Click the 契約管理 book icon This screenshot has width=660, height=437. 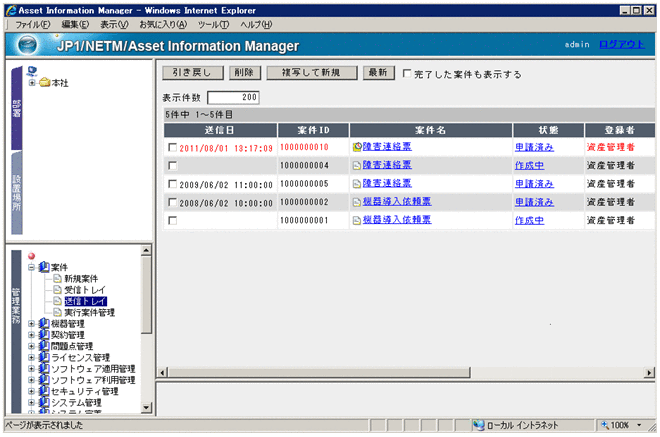(44, 335)
